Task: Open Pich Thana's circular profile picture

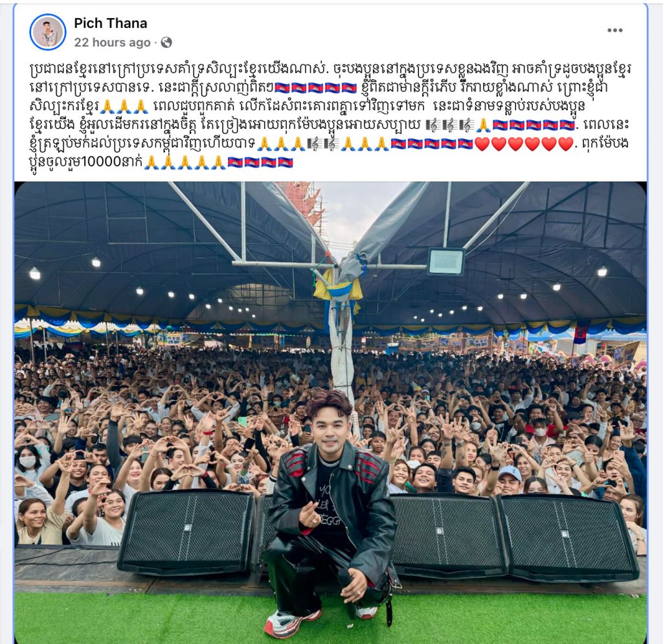Action: coord(48,32)
